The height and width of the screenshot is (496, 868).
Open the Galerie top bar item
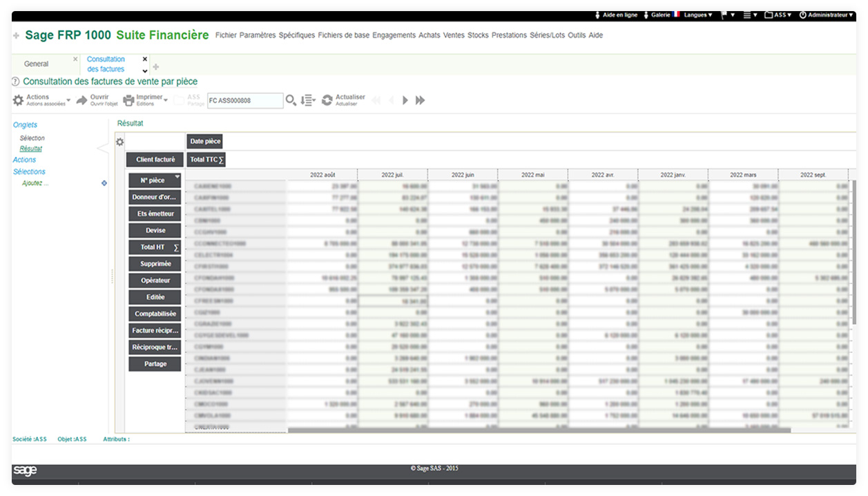[657, 15]
